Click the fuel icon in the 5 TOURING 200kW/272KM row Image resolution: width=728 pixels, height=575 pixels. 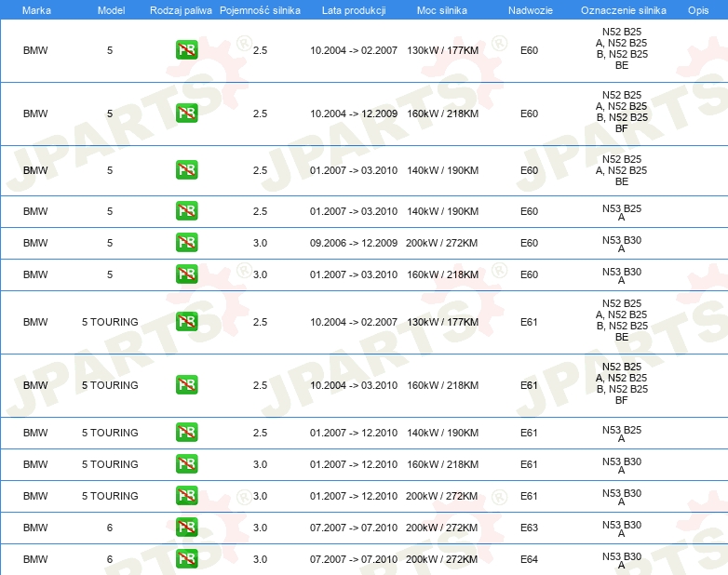pyautogui.click(x=187, y=495)
